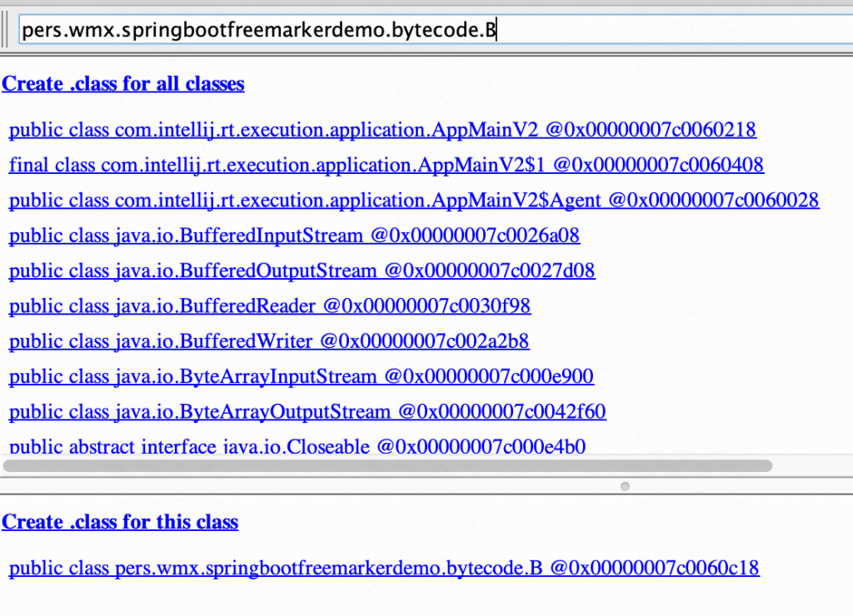Select the AppMainV2$Agent class entry

413,201
